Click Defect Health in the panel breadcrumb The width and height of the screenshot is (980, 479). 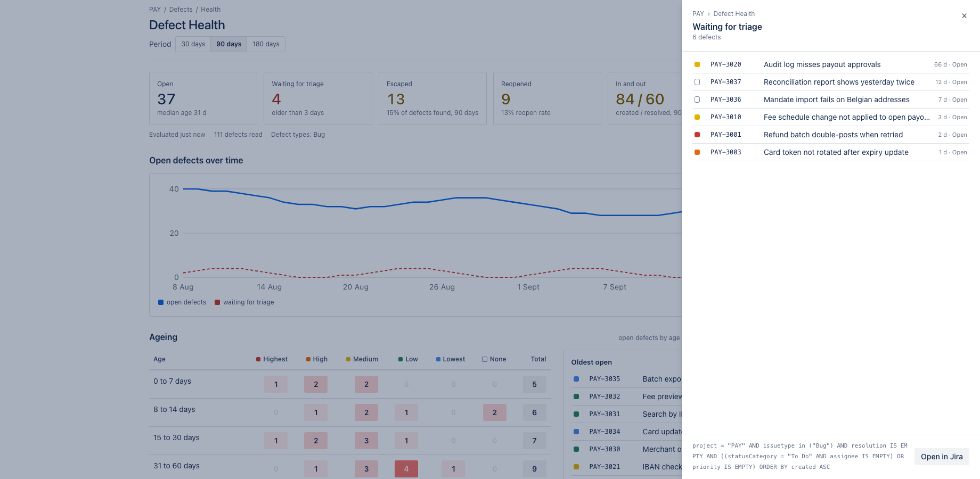pos(734,14)
